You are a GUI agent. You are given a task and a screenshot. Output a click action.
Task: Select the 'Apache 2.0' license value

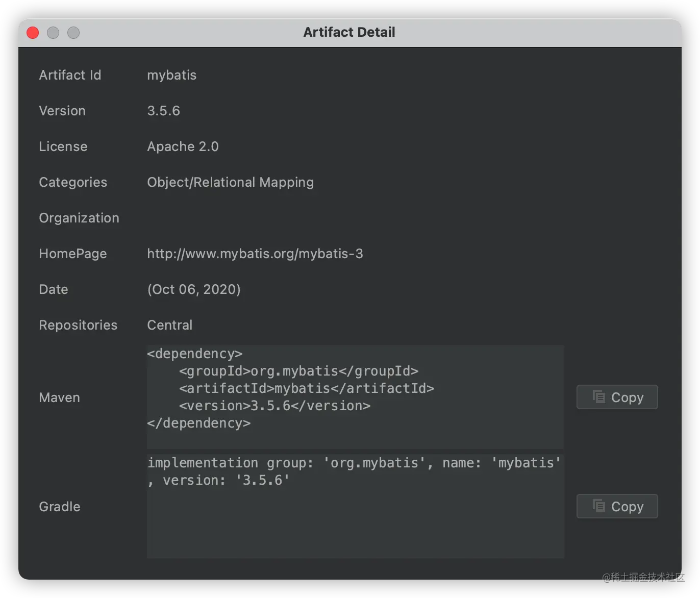[x=183, y=146]
